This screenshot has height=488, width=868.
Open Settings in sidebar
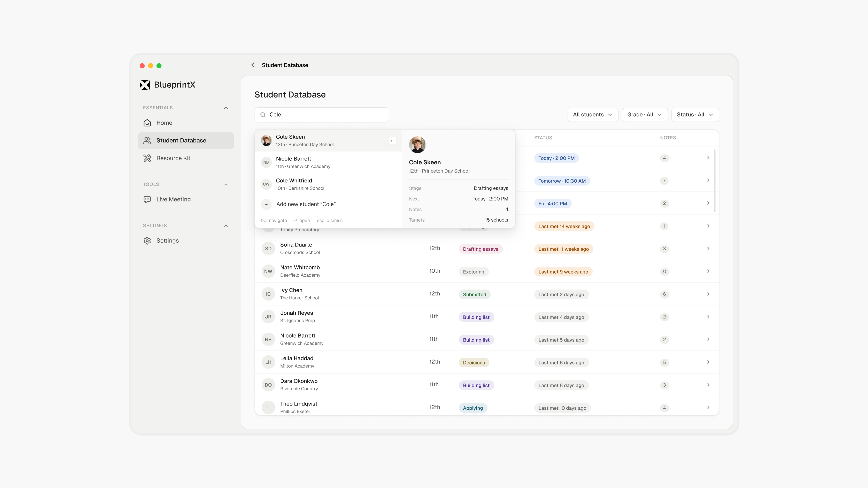pyautogui.click(x=186, y=241)
